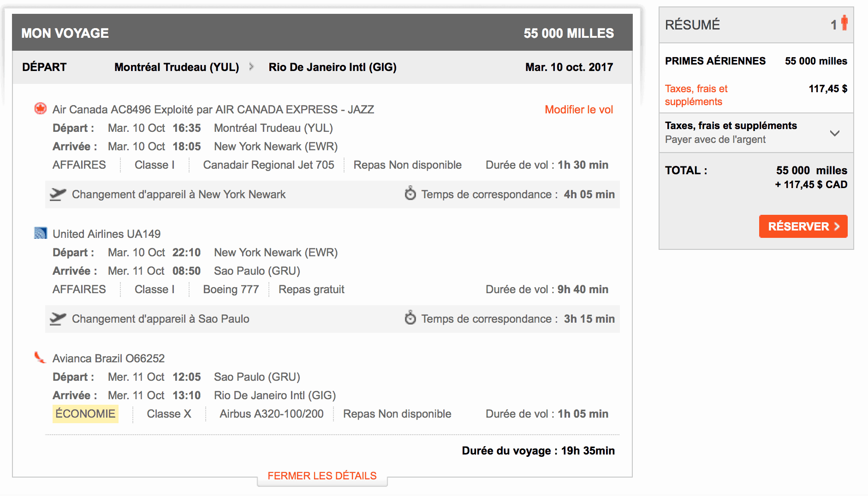Select the highlighted ÉCONOMIE class label
The width and height of the screenshot is (868, 496).
point(85,413)
